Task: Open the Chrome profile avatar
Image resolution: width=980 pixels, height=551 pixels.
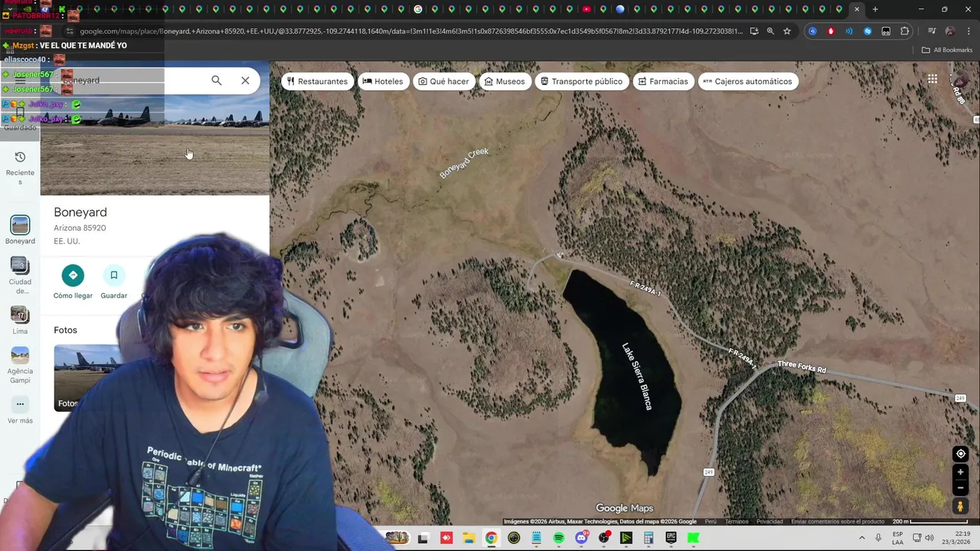Action: (950, 31)
